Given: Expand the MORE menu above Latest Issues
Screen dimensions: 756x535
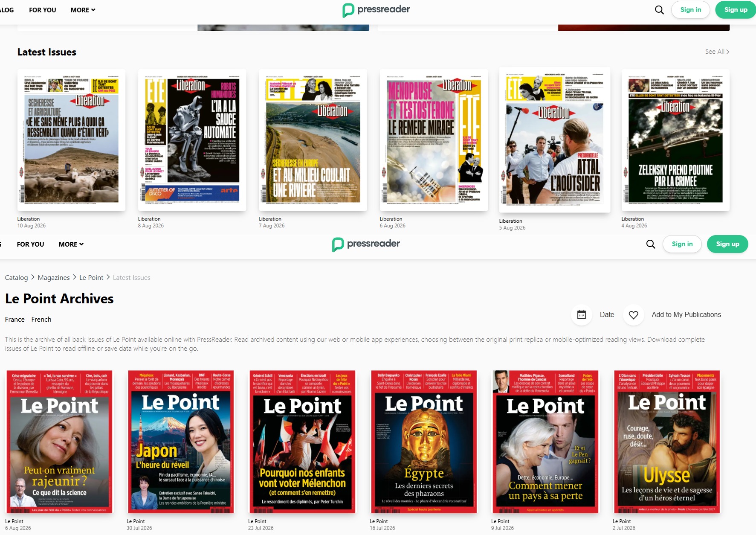Looking at the screenshot, I should click(x=83, y=10).
